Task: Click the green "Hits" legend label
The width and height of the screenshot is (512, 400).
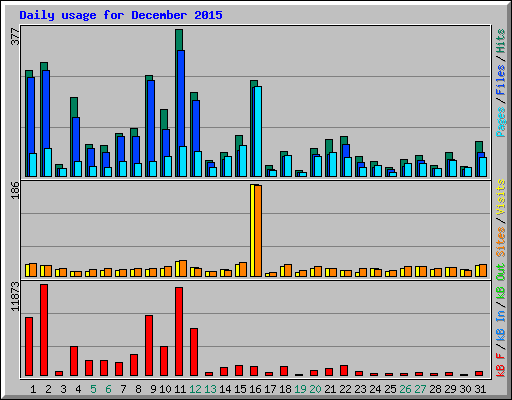Action: point(501,41)
